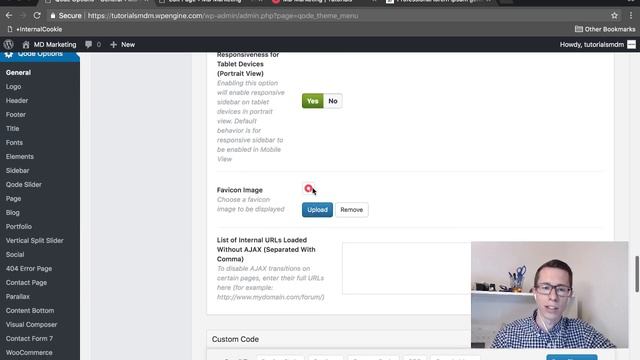Open the Contact Page section
Screen dimensions: 640x360
pos(26,282)
